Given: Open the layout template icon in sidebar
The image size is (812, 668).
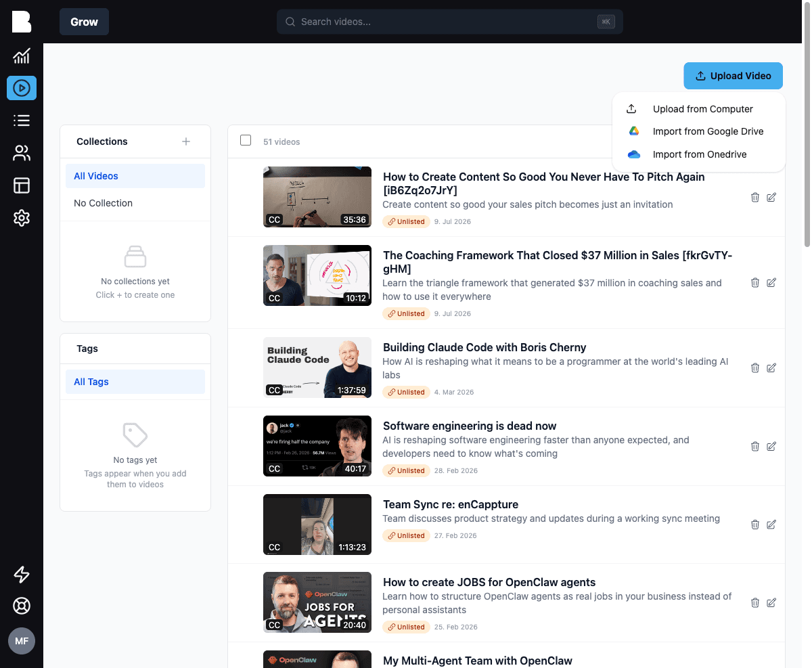Looking at the screenshot, I should click(x=22, y=185).
